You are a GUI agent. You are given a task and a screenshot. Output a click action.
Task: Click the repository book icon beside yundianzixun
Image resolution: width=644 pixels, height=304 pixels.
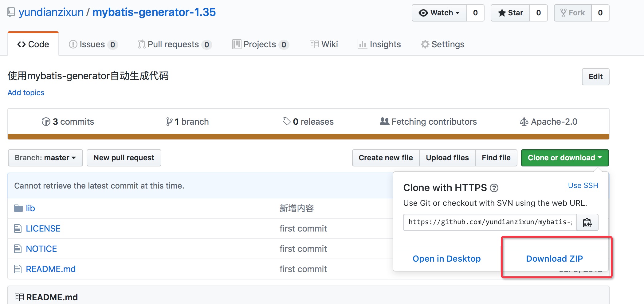(11, 12)
